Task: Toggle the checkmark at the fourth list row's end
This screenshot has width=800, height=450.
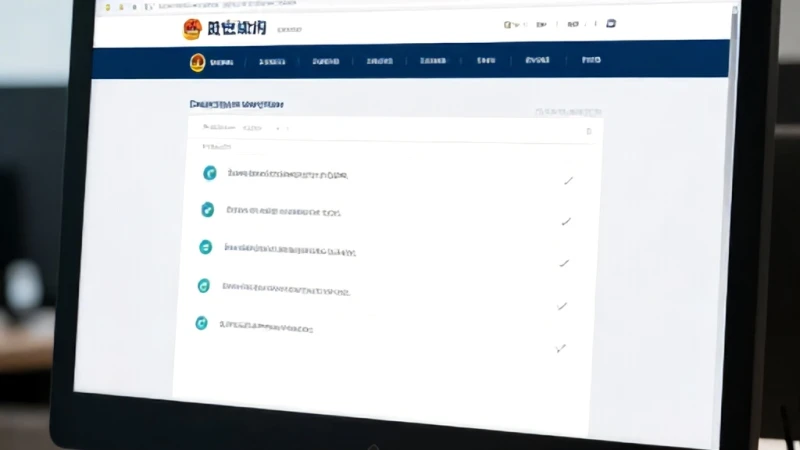Action: click(x=562, y=306)
